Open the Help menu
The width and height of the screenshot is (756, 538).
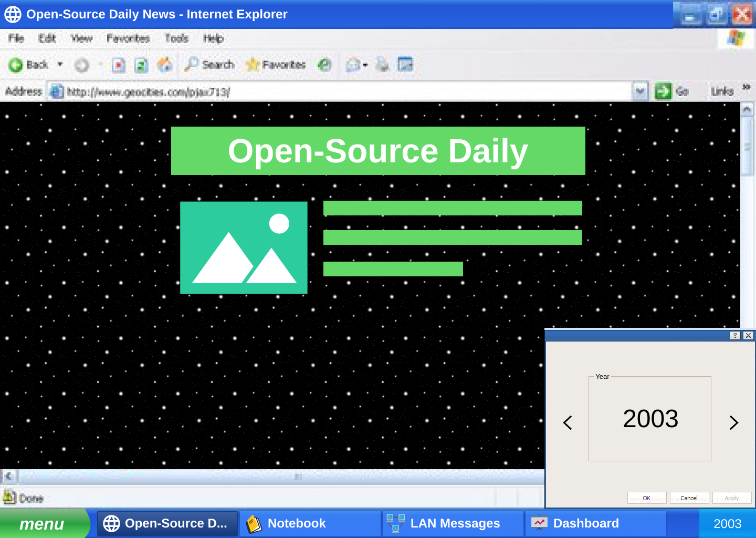(214, 38)
